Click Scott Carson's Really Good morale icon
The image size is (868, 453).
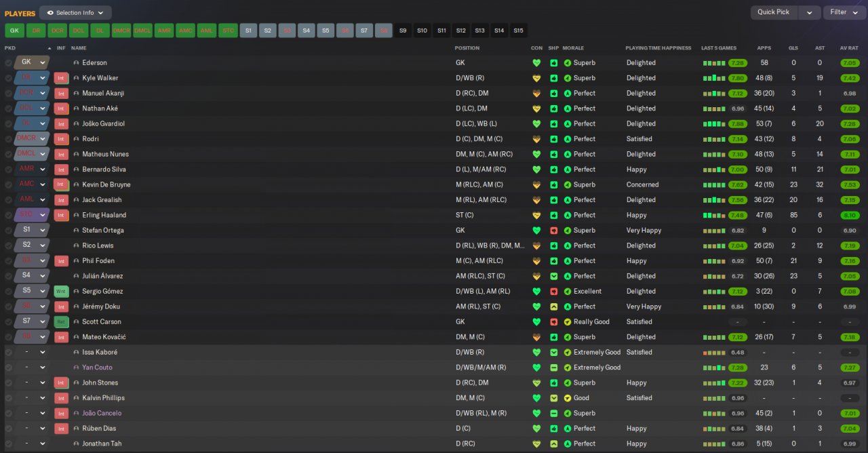[568, 322]
